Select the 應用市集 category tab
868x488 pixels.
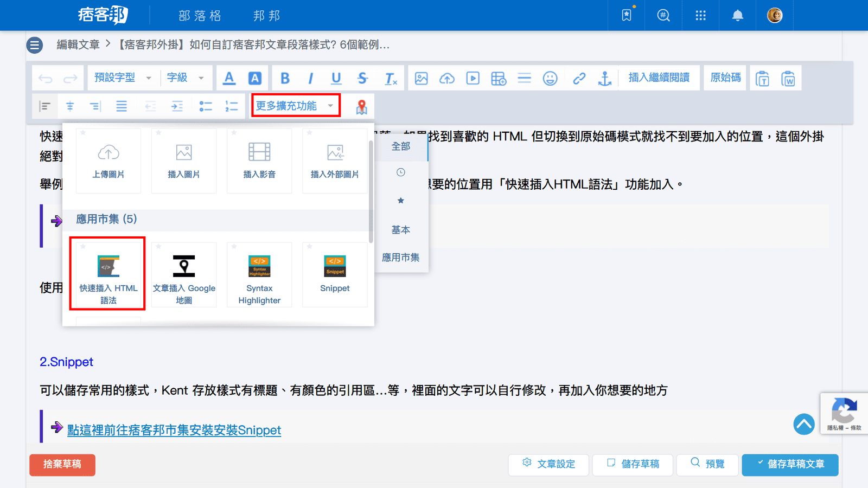point(400,258)
